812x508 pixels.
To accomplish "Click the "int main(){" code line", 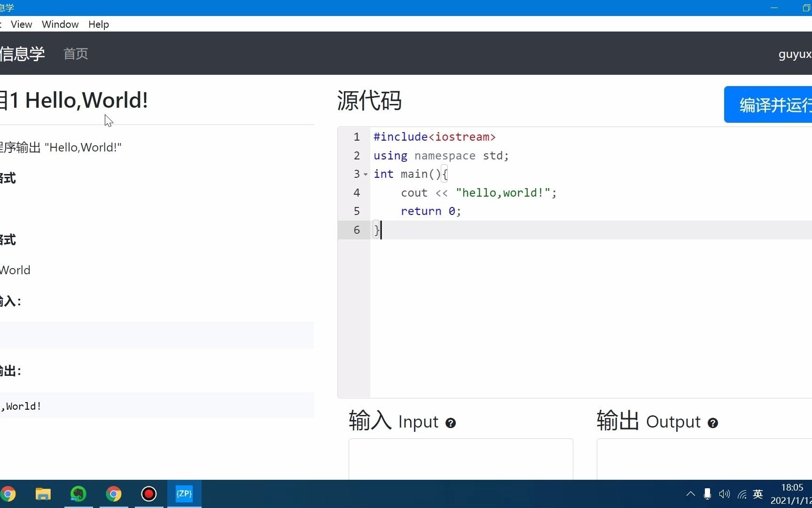I will pos(411,174).
